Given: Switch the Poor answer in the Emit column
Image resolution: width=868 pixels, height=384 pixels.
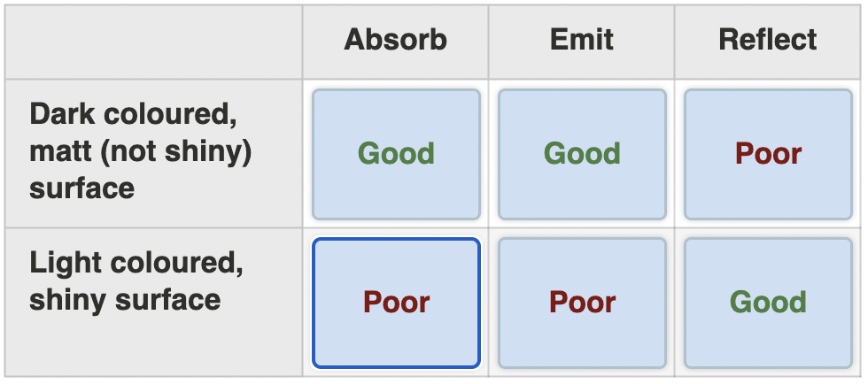Looking at the screenshot, I should tap(582, 303).
